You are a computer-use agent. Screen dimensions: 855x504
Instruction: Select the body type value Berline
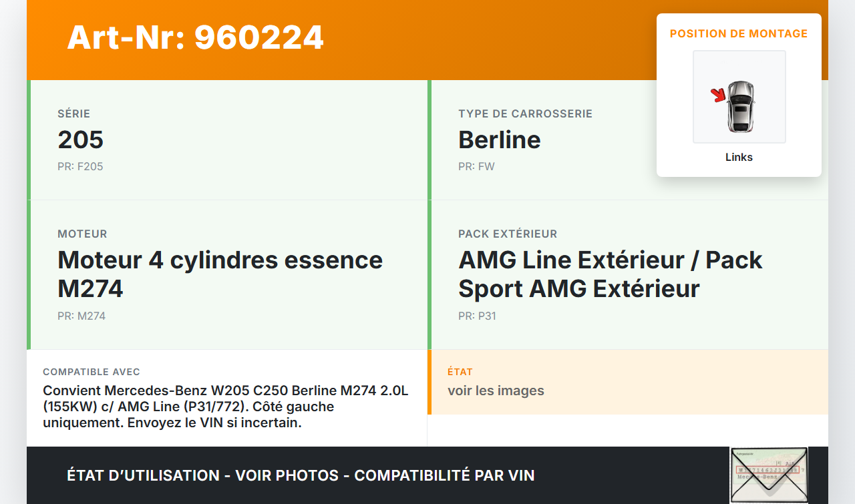pyautogui.click(x=500, y=140)
